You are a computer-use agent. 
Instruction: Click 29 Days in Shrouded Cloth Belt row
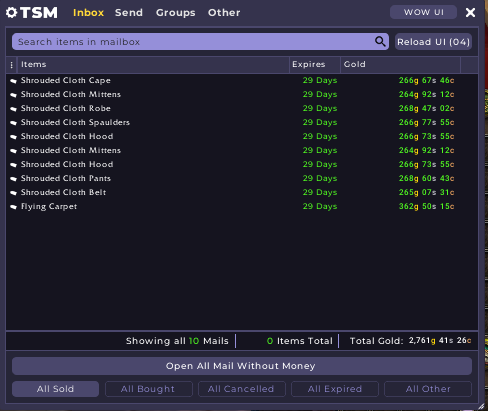[x=320, y=193]
